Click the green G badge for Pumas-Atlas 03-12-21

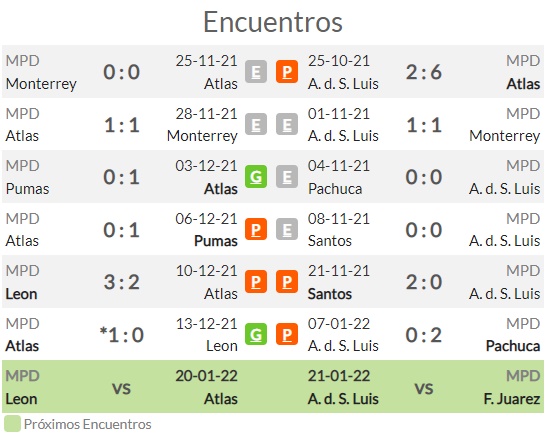[x=256, y=177]
